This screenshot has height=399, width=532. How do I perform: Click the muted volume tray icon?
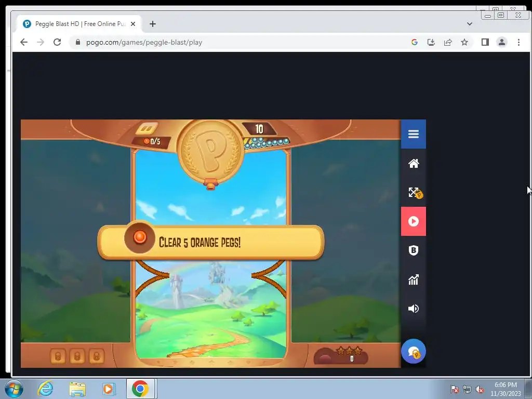point(480,390)
